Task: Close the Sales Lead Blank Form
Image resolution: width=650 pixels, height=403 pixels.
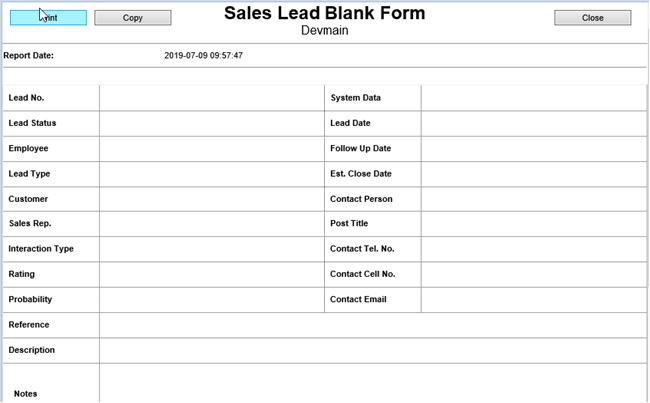Action: [592, 18]
